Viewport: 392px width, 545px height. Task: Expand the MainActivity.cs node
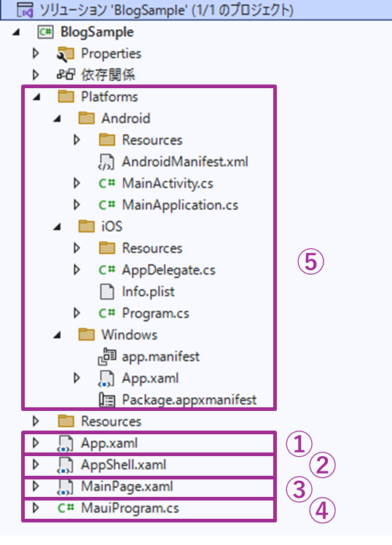[x=77, y=183]
